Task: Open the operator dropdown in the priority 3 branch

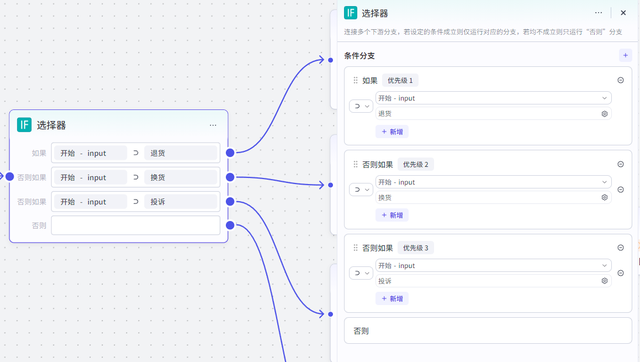Action: click(x=361, y=273)
